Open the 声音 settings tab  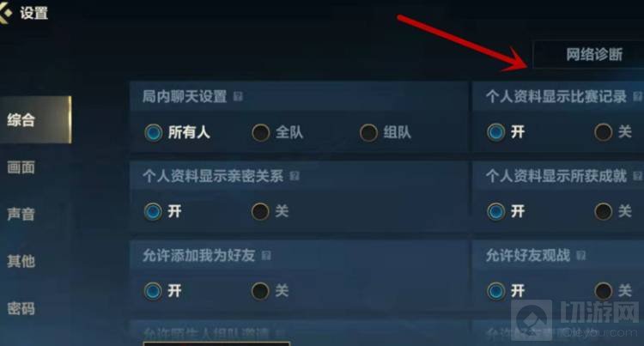(x=21, y=214)
